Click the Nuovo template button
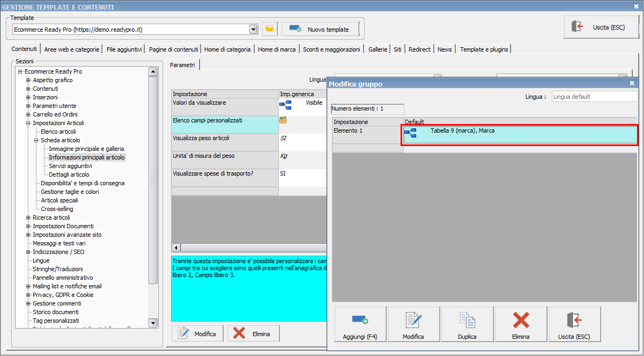644x356 pixels. [x=320, y=29]
